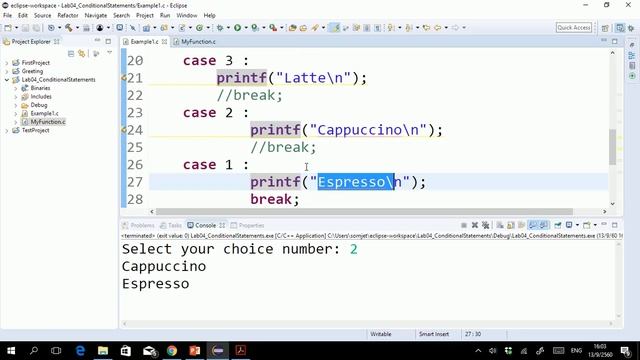Switch to the Properties tab
This screenshot has height=360, width=640.
(247, 225)
